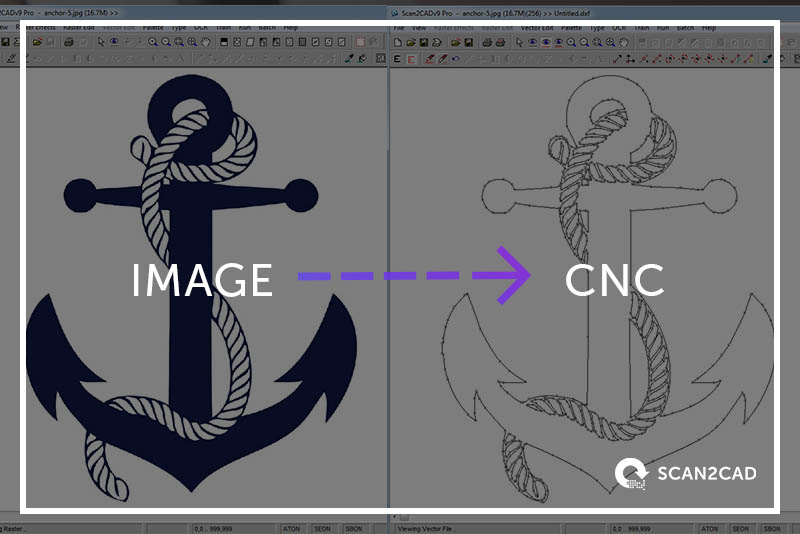Click the New file icon in right window
The width and height of the screenshot is (800, 534).
tap(397, 43)
